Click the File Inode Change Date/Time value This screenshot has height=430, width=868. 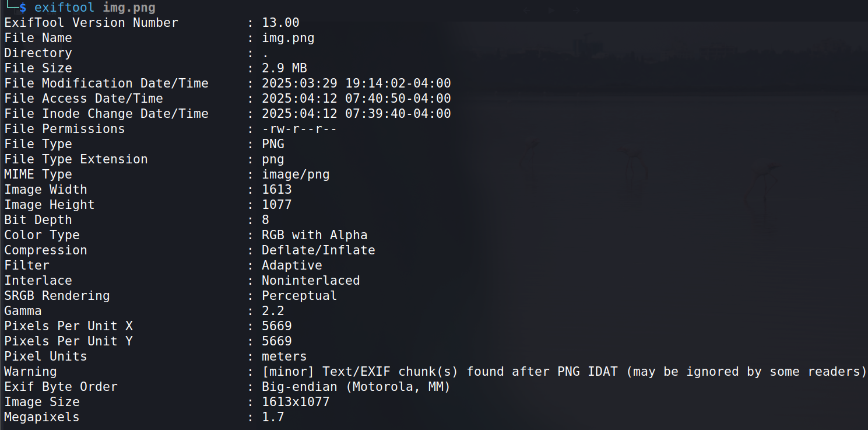coord(356,114)
